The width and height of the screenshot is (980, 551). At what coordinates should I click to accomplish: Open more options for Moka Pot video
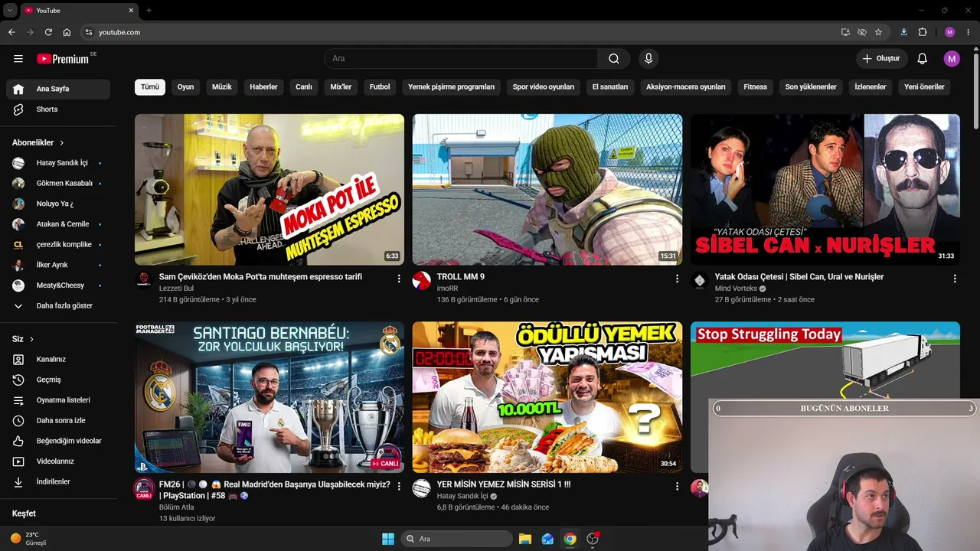399,279
